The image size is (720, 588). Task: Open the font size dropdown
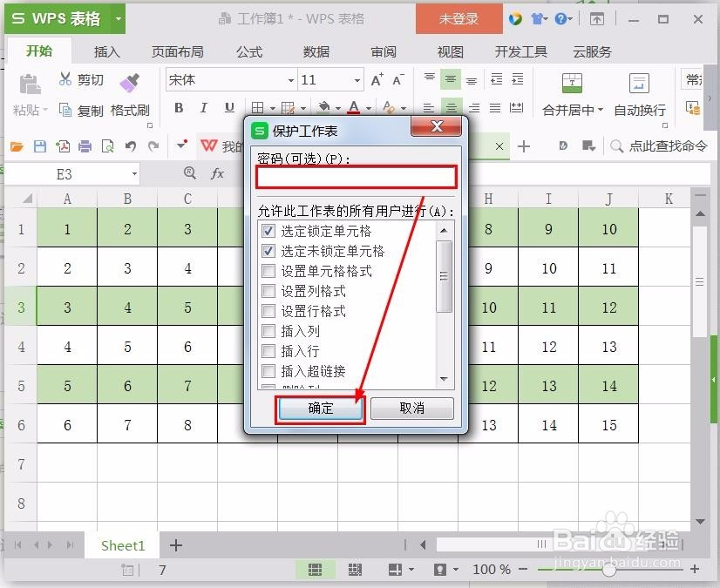[x=357, y=80]
